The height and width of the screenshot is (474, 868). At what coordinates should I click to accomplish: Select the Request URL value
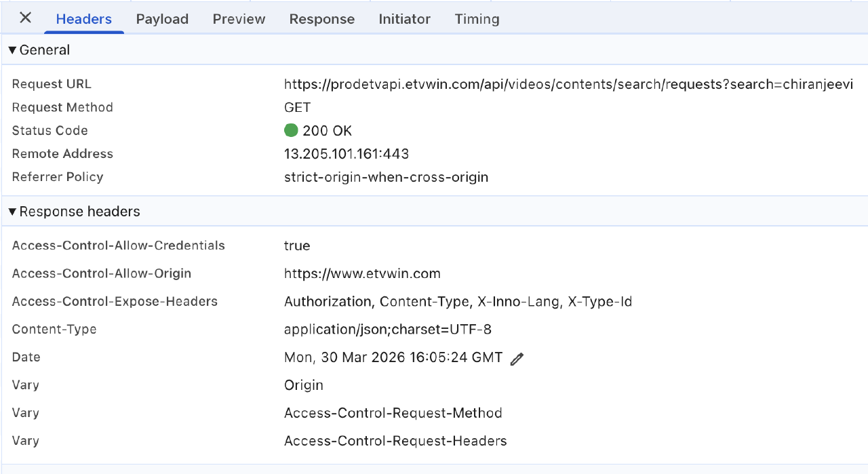click(569, 83)
